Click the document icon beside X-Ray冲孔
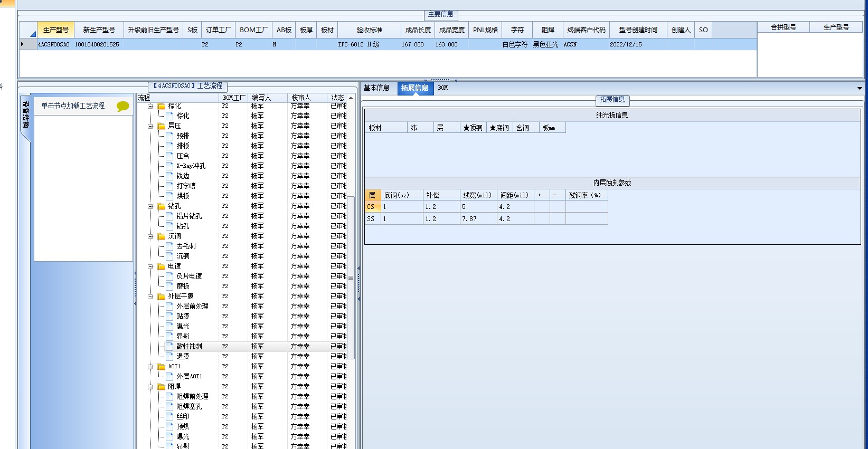This screenshot has height=449, width=868. 169,166
